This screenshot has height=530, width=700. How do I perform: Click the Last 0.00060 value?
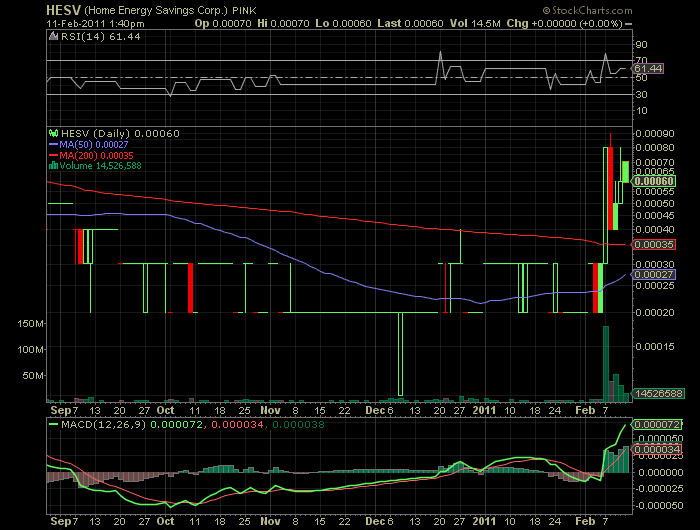tap(410, 23)
